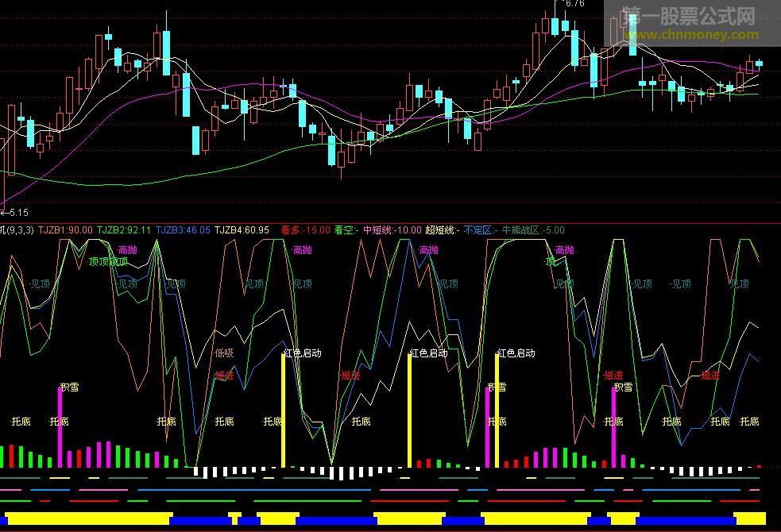Screen dimensions: 781x532
Task: Click the 不定区 legend entry
Action: tap(481, 230)
